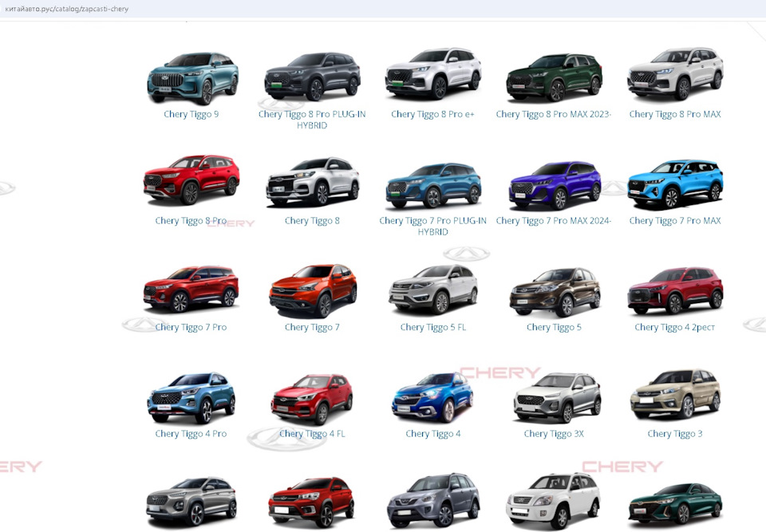Open Chery Tiggo 8 Pro MAX 2023- link
The image size is (766, 532).
[554, 114]
